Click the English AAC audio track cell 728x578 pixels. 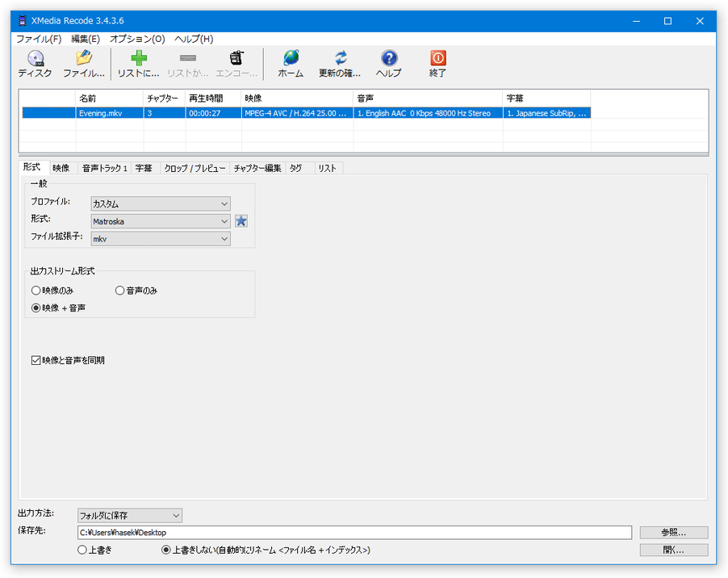428,113
